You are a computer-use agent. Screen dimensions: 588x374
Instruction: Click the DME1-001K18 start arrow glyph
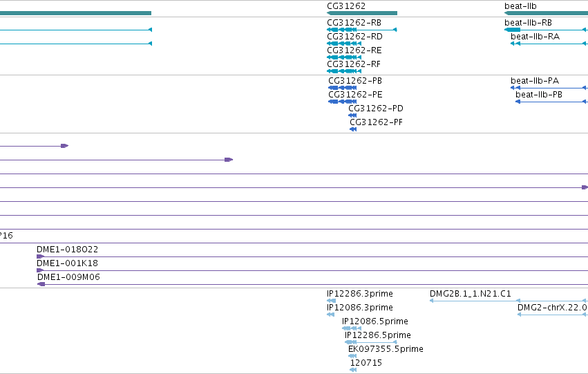(40, 270)
